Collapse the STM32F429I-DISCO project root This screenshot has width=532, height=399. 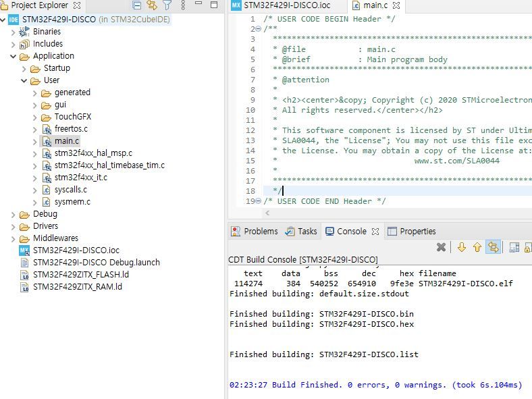[3, 20]
